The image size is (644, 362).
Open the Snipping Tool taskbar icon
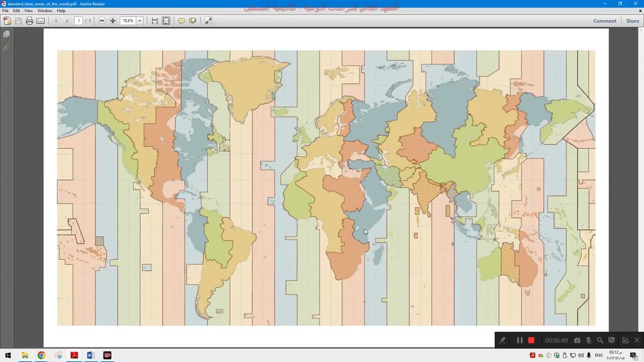[x=58, y=355]
